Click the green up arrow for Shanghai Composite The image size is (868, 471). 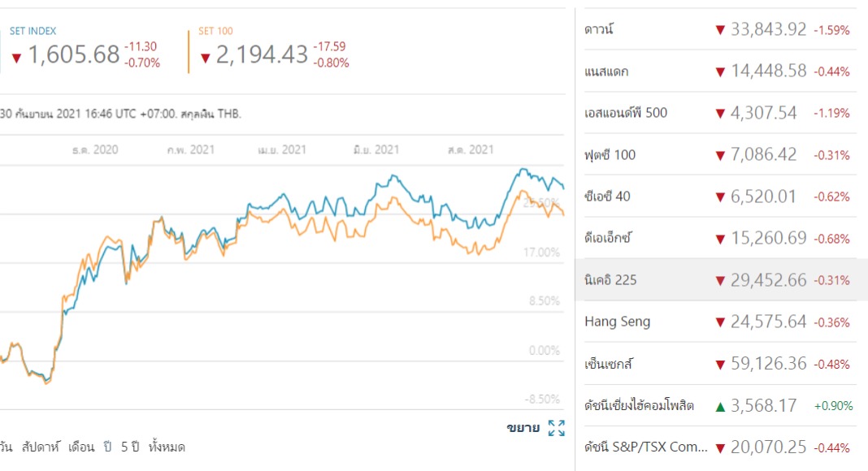point(719,406)
